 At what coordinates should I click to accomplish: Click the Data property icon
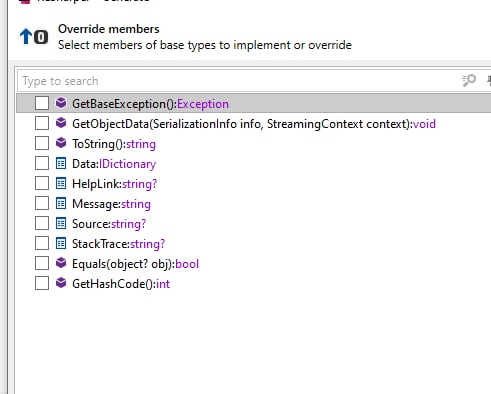click(61, 163)
